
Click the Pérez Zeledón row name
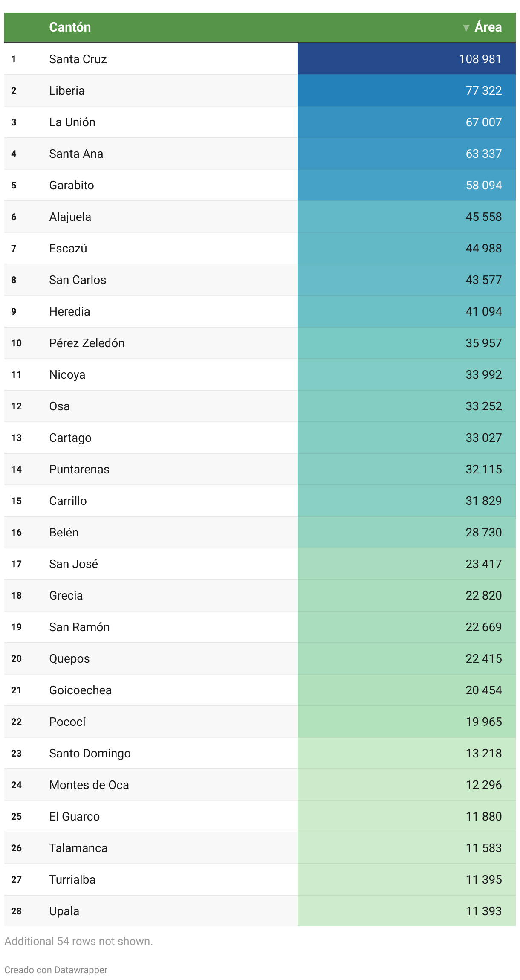87,343
